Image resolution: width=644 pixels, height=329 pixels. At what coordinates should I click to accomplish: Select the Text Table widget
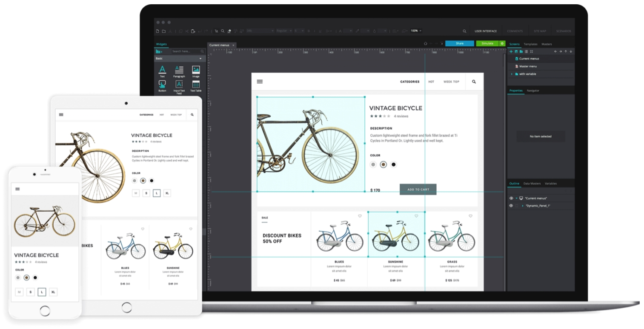(196, 85)
